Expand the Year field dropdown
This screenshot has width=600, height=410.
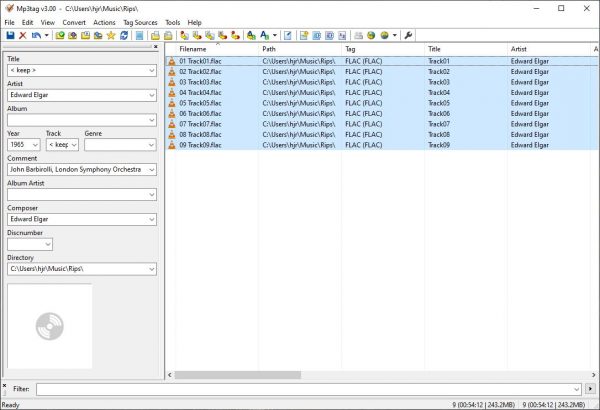[x=35, y=145]
